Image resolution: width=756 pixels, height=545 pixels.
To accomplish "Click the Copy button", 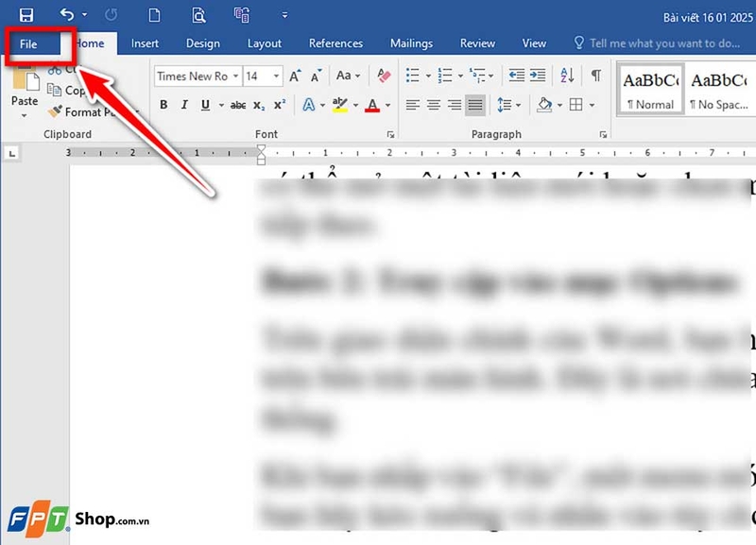I will pos(66,90).
